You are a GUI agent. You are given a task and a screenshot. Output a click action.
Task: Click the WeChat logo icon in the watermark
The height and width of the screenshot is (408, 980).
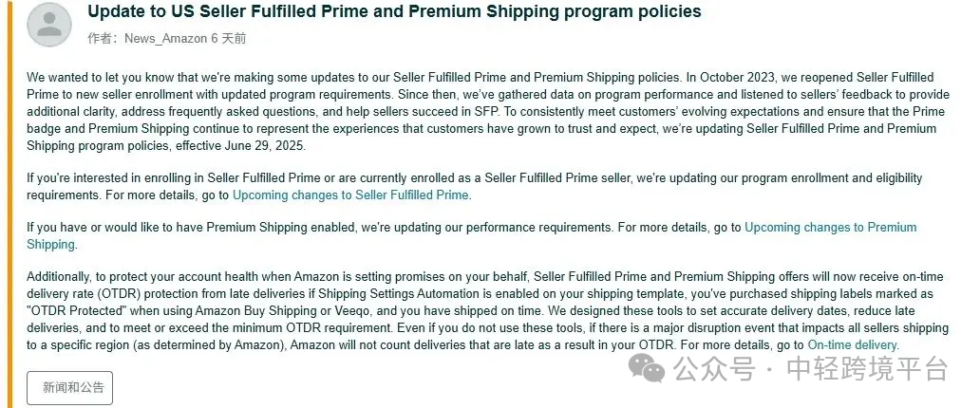pyautogui.click(x=647, y=368)
